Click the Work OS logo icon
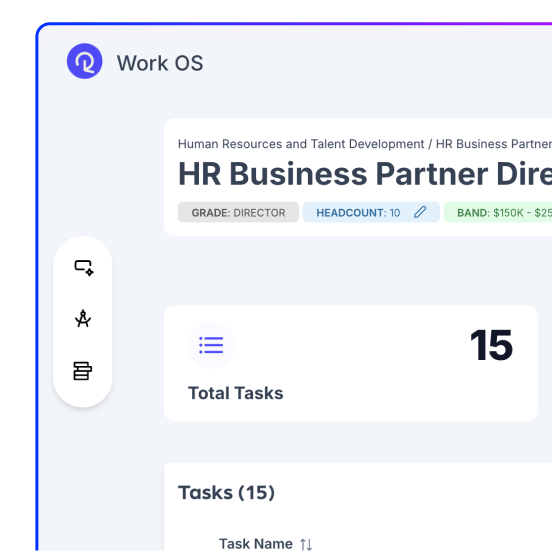Screen dimensions: 552x551 pos(84,61)
